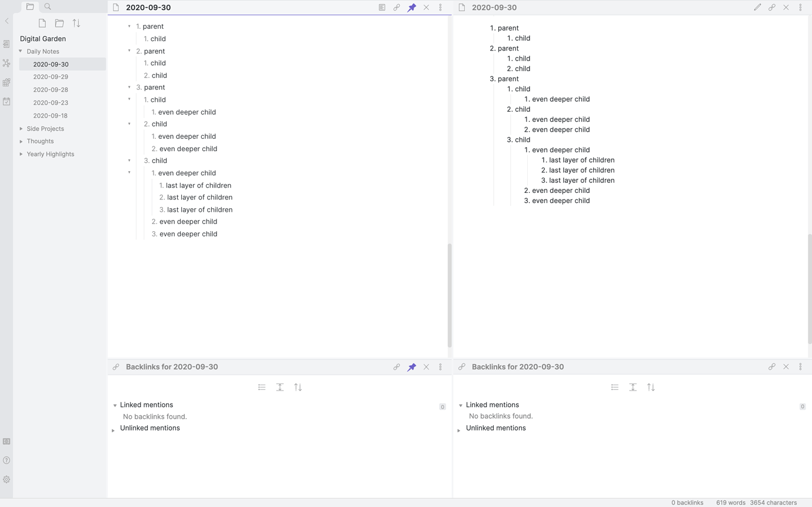Viewport: 812px width, 507px height.
Task: Open a random note from the ribbon
Action: click(6, 82)
